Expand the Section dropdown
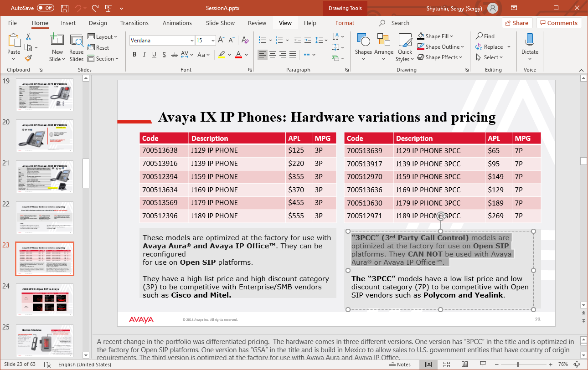The height and width of the screenshot is (370, 588). click(x=103, y=59)
